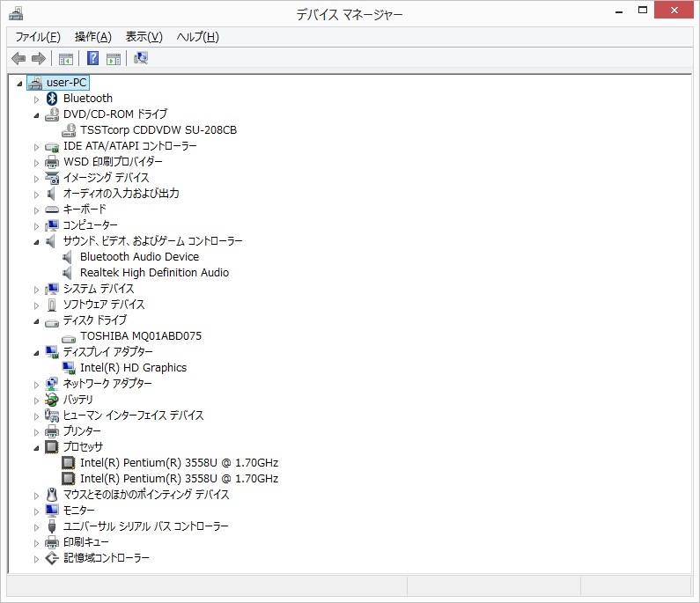Click the IDE ATA/ATAPI コントローラー icon
This screenshot has height=603, width=700.
[52, 146]
